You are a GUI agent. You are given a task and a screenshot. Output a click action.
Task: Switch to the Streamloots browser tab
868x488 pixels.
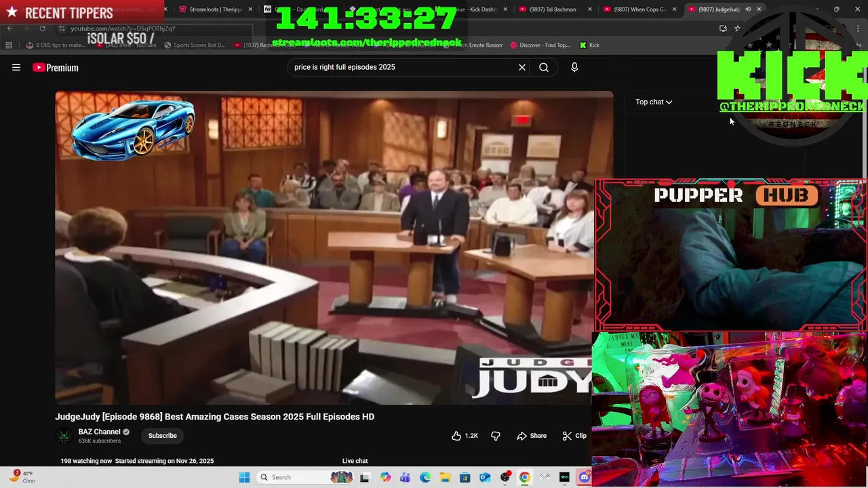click(x=216, y=9)
